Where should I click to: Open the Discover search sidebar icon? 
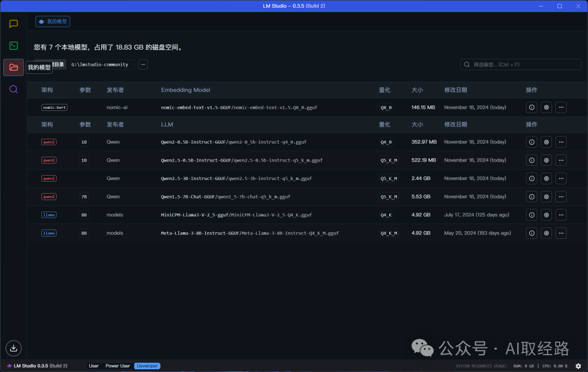click(x=14, y=89)
